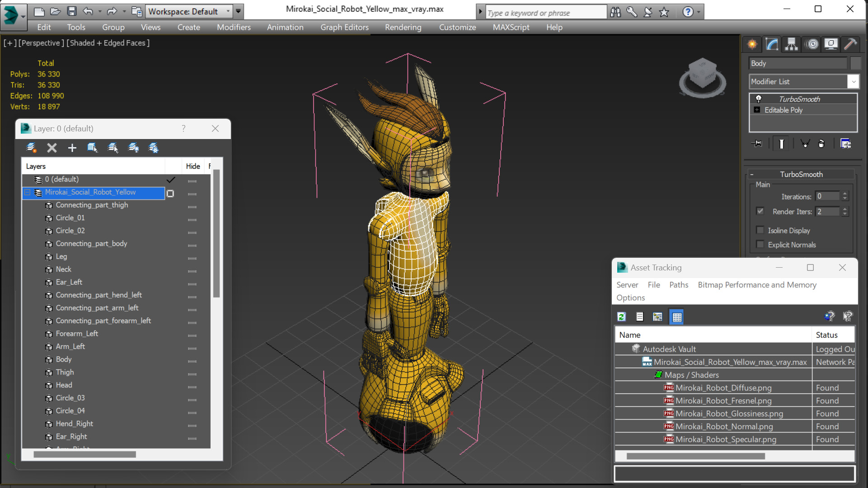
Task: Click the binoculars search icon
Action: pos(615,12)
